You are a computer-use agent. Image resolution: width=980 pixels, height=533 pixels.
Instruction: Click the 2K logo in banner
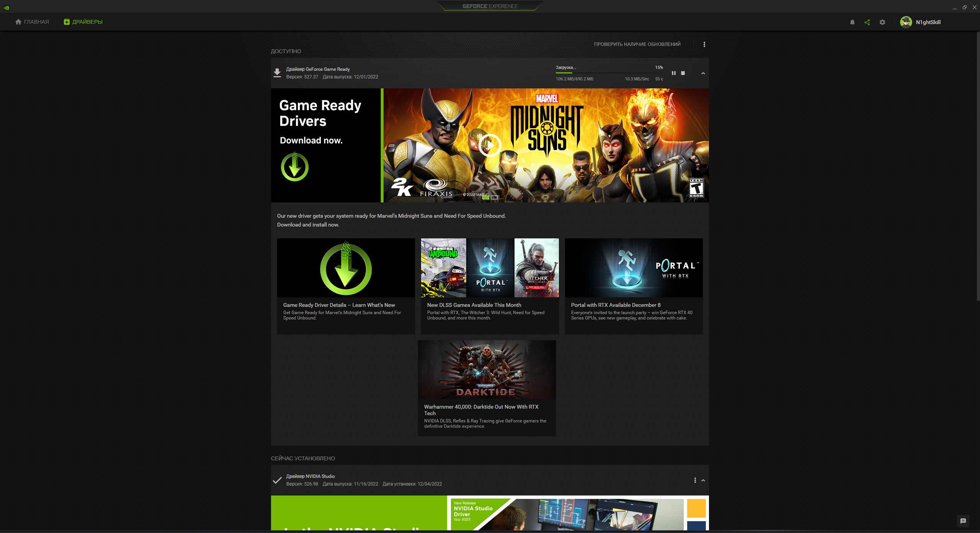402,187
